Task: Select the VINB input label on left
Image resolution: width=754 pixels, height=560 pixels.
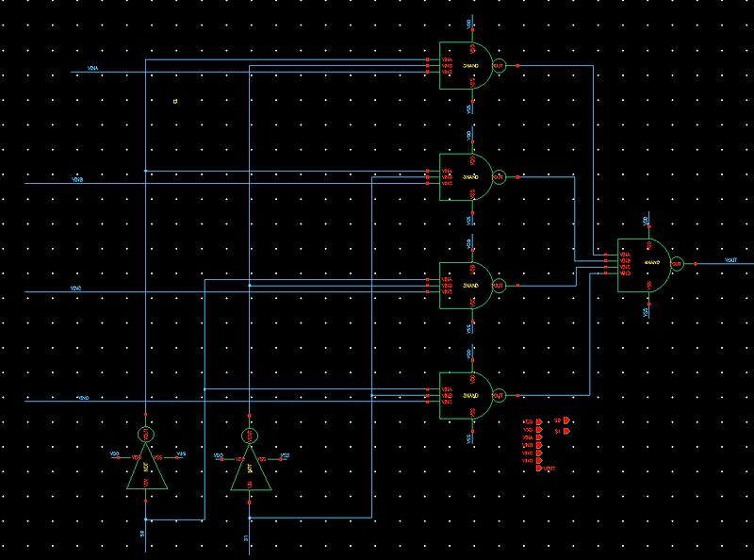Action: [75, 177]
